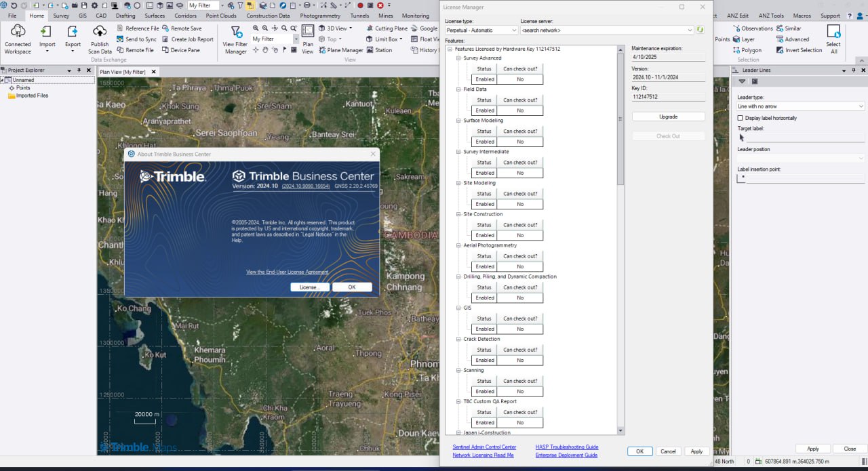Click License... button in About dialog
The width and height of the screenshot is (868, 471).
click(310, 287)
